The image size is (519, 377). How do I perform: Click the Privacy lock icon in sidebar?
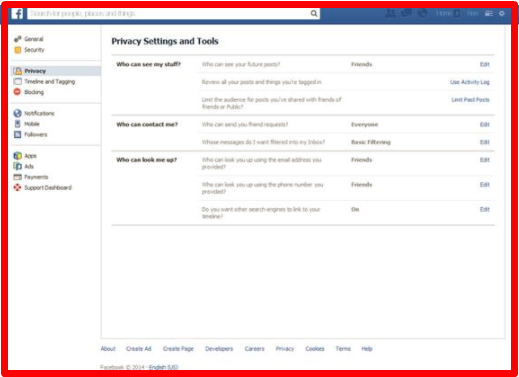[x=18, y=71]
